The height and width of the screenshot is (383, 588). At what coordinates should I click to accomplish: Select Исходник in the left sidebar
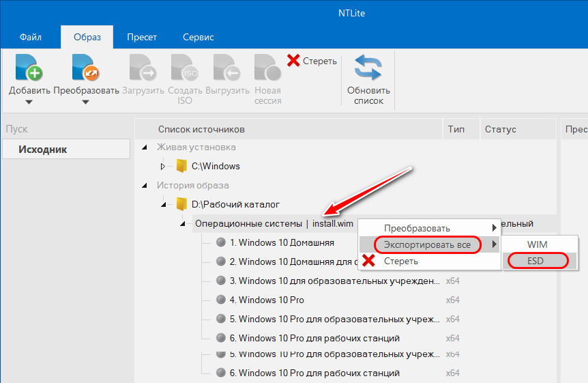tap(66, 149)
